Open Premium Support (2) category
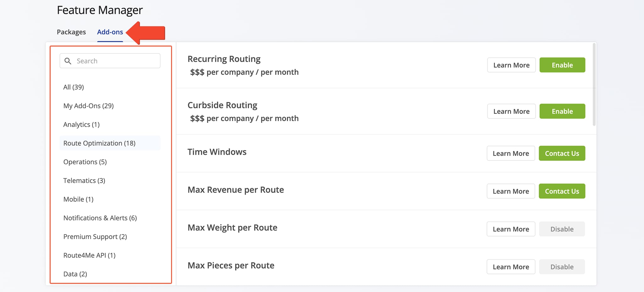This screenshot has width=644, height=292. pos(95,237)
